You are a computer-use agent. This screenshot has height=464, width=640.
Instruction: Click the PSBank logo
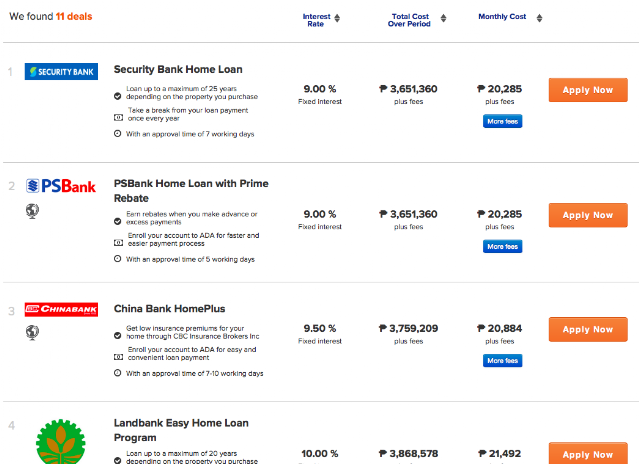click(61, 186)
